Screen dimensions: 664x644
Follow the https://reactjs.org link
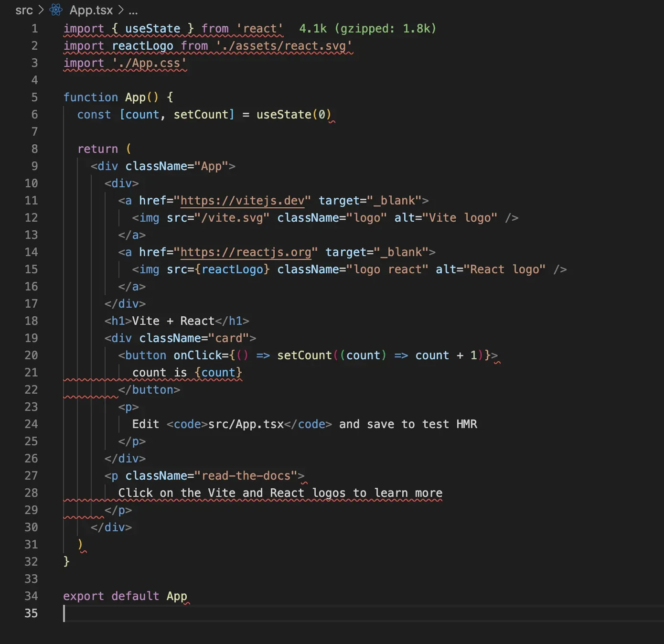coord(246,252)
